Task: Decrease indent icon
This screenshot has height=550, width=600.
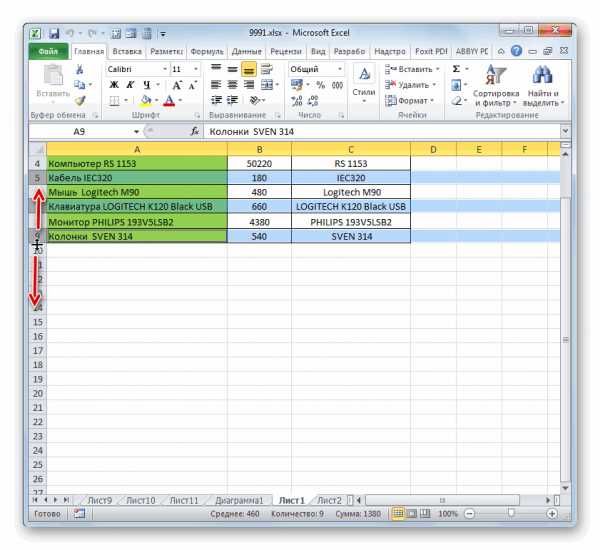Action: pyautogui.click(x=216, y=100)
